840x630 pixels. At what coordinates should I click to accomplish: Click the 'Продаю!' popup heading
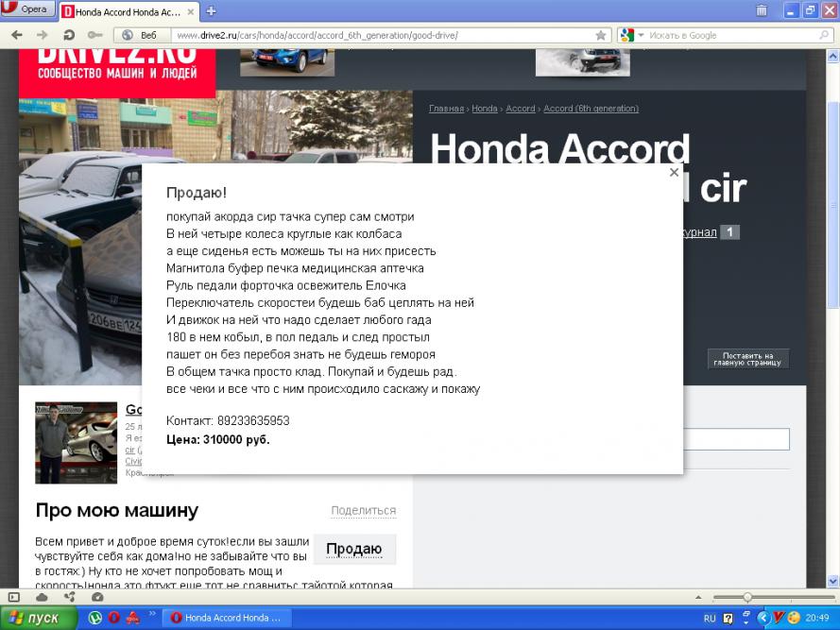coord(197,193)
